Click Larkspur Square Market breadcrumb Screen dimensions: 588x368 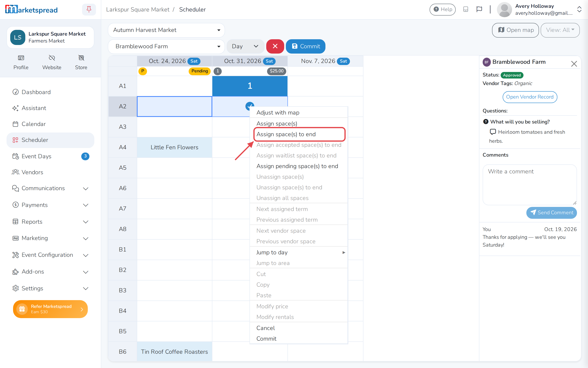click(x=138, y=9)
